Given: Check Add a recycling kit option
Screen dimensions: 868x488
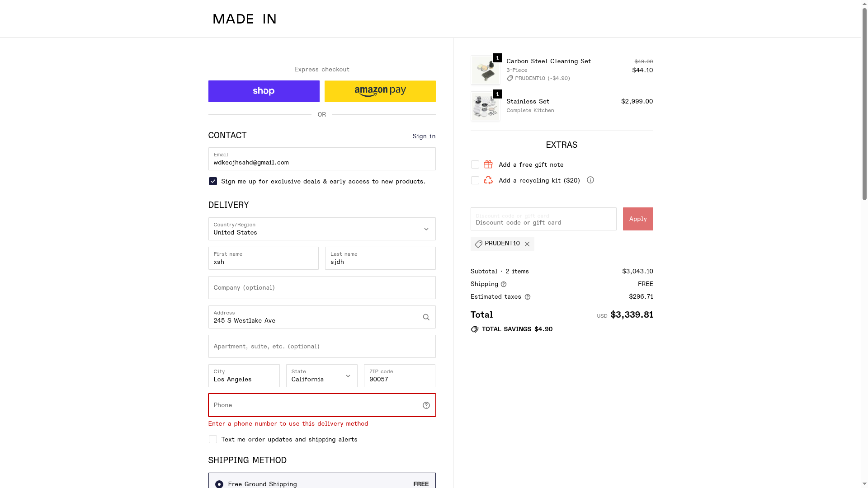Looking at the screenshot, I should pyautogui.click(x=475, y=180).
